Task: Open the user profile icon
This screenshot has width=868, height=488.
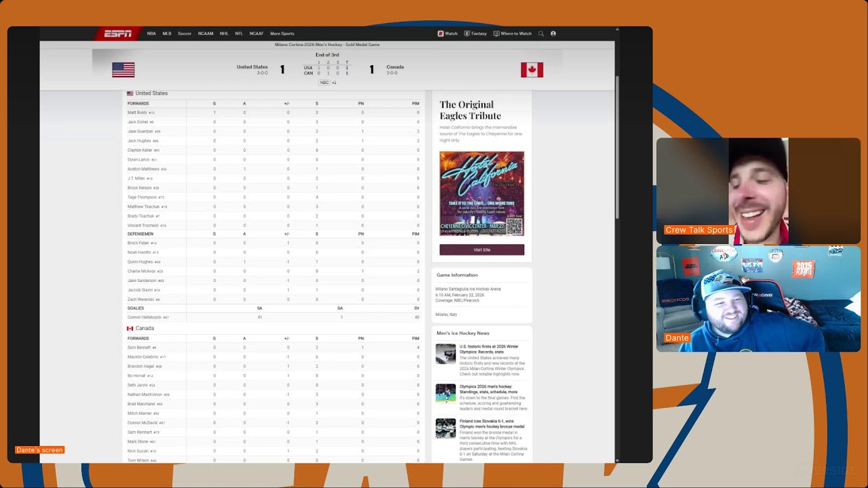Action: click(553, 33)
